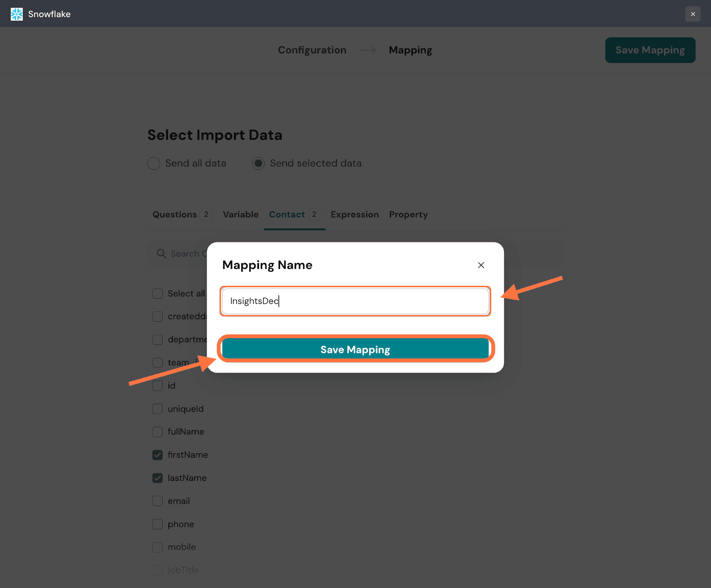
Task: Switch to the Property tab
Action: click(408, 215)
